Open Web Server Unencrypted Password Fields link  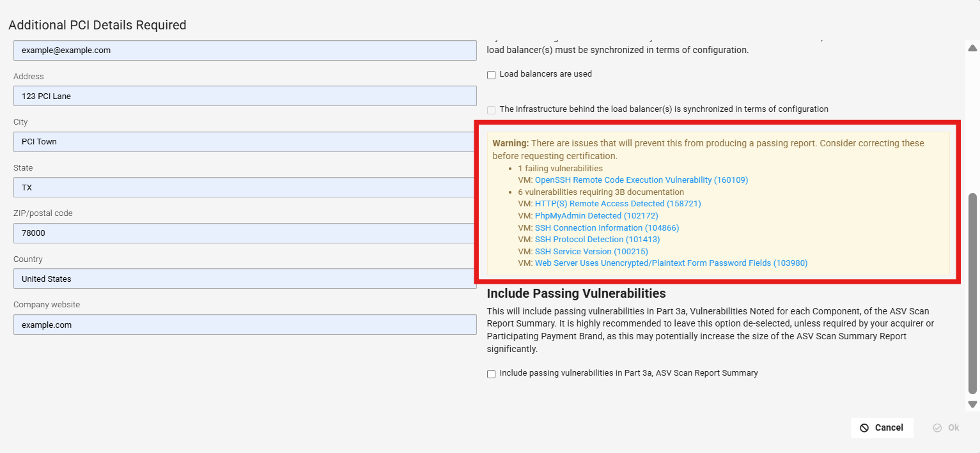671,263
